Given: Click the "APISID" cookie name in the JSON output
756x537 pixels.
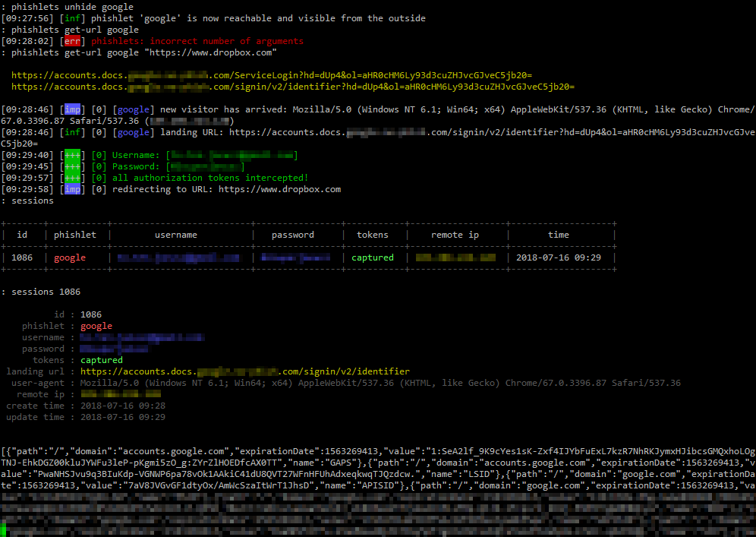Looking at the screenshot, I should tap(378, 485).
